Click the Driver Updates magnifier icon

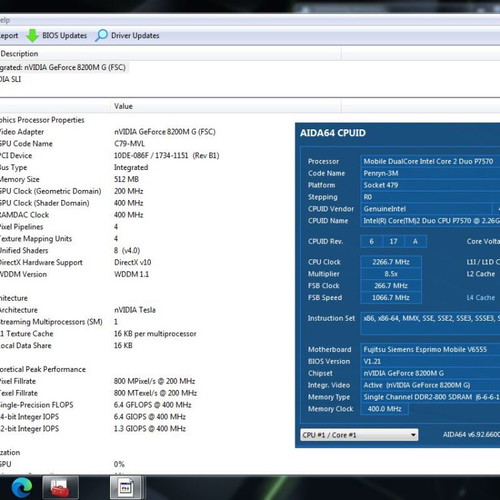point(101,35)
